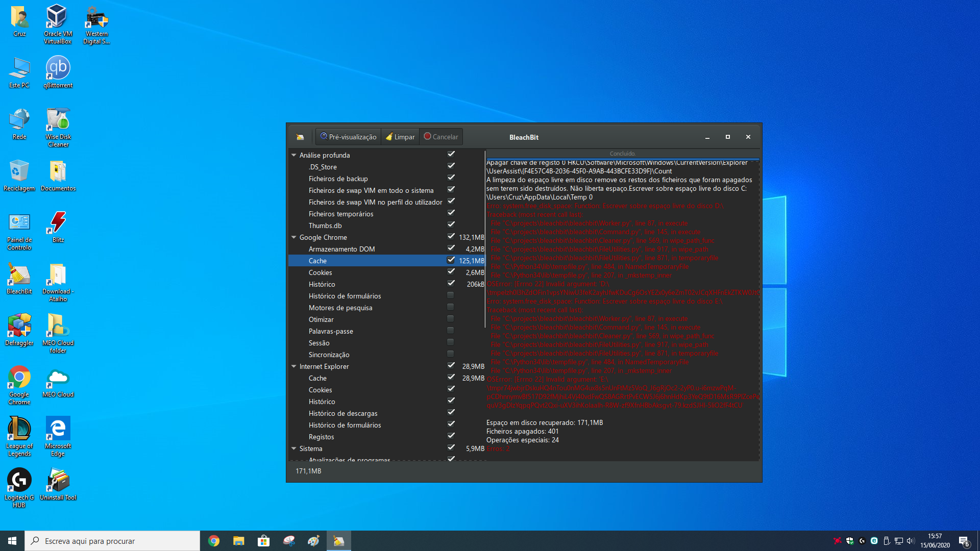Open Uninstall Tool desktop icon
Screen dimensions: 980x551
(58, 484)
